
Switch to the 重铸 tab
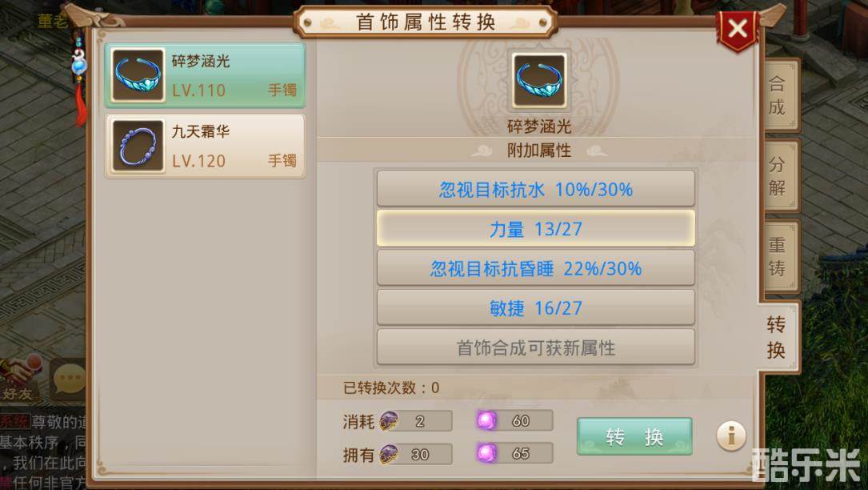click(x=778, y=256)
